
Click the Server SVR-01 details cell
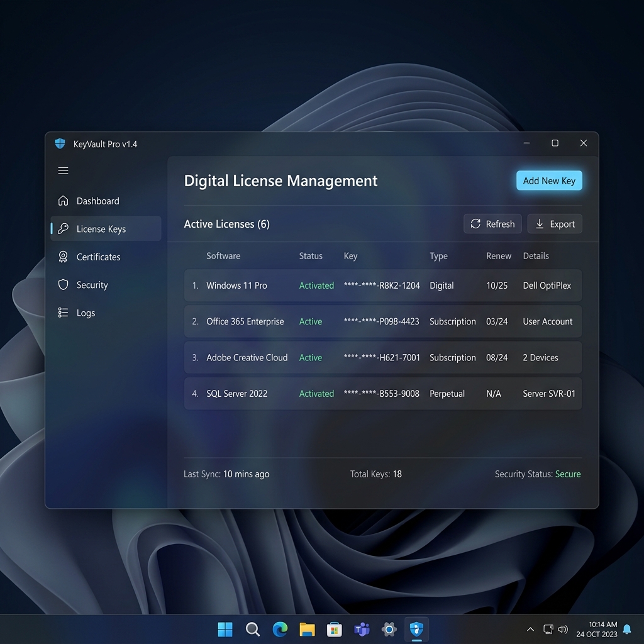click(x=548, y=394)
